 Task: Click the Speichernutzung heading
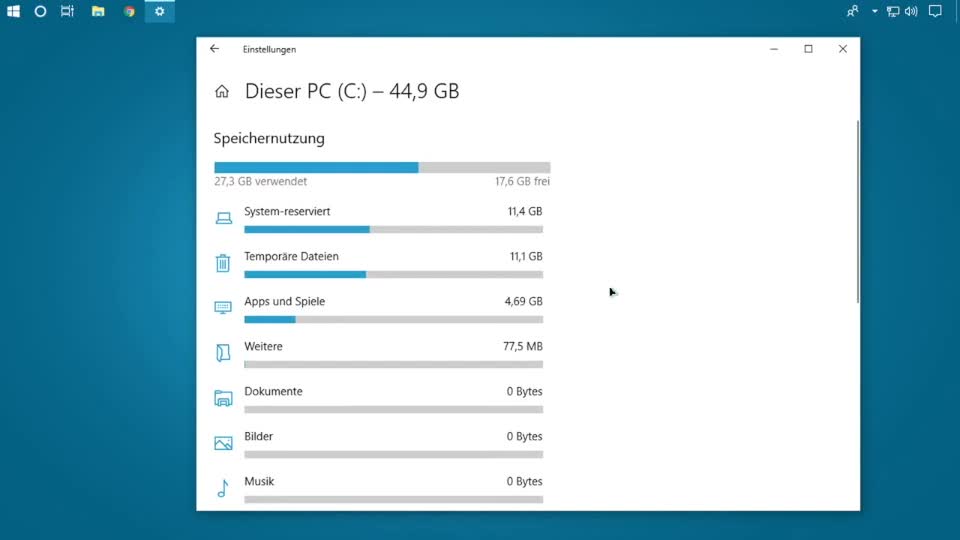(x=269, y=138)
